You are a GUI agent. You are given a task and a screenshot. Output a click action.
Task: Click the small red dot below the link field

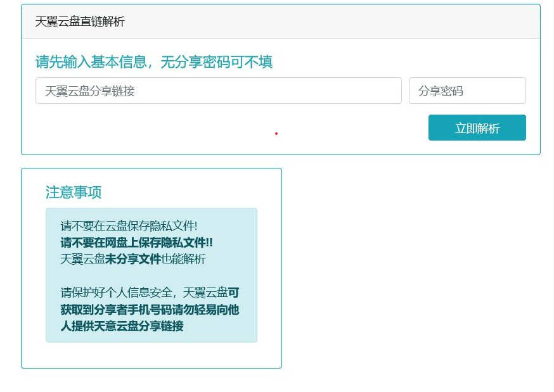click(x=276, y=134)
